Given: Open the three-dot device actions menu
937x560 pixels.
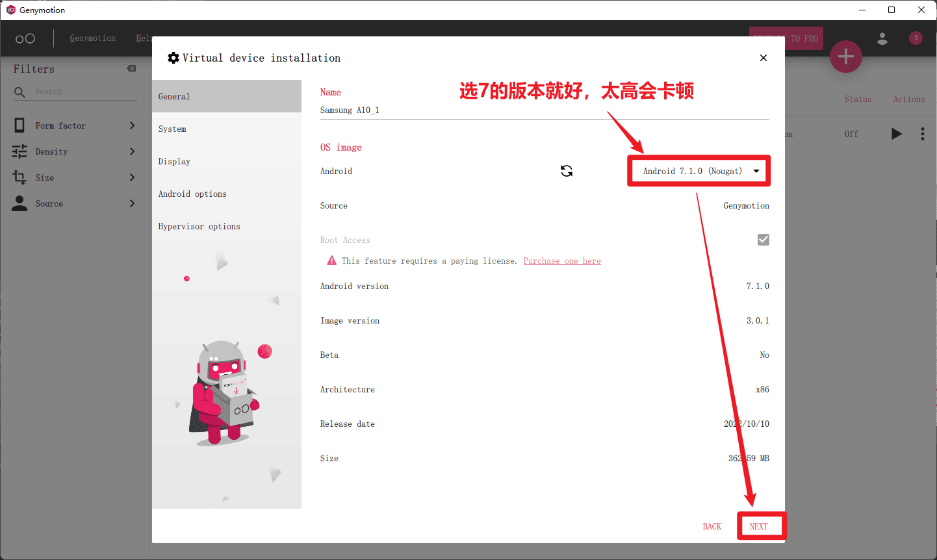Looking at the screenshot, I should tap(923, 134).
